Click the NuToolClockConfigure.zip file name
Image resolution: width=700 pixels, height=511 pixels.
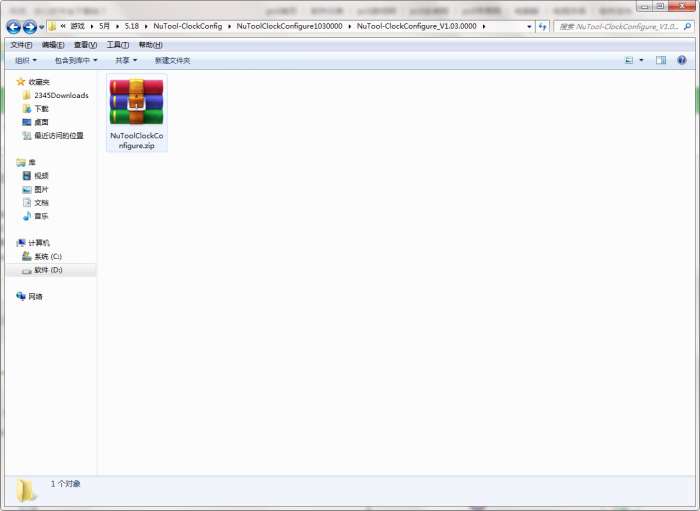137,141
